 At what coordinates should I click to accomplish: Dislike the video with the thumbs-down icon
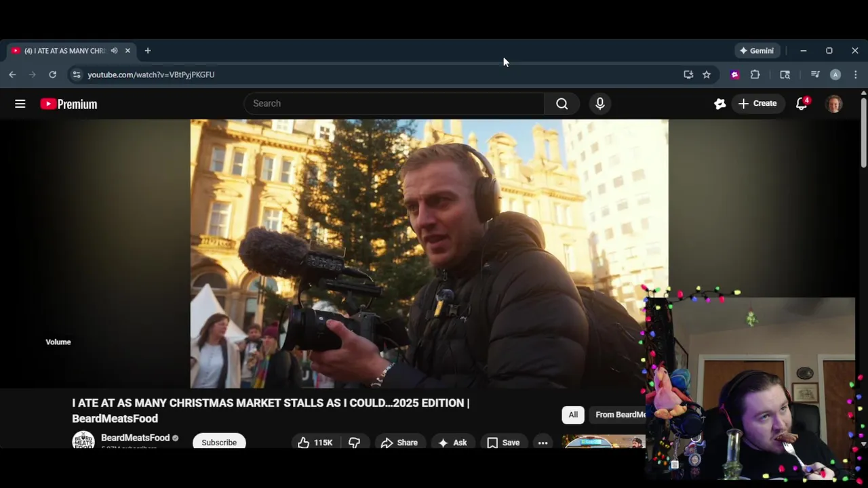click(354, 443)
